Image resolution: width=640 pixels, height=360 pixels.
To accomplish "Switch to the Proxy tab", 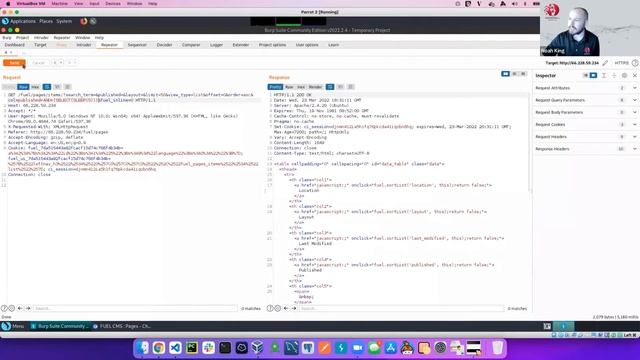I will point(62,45).
